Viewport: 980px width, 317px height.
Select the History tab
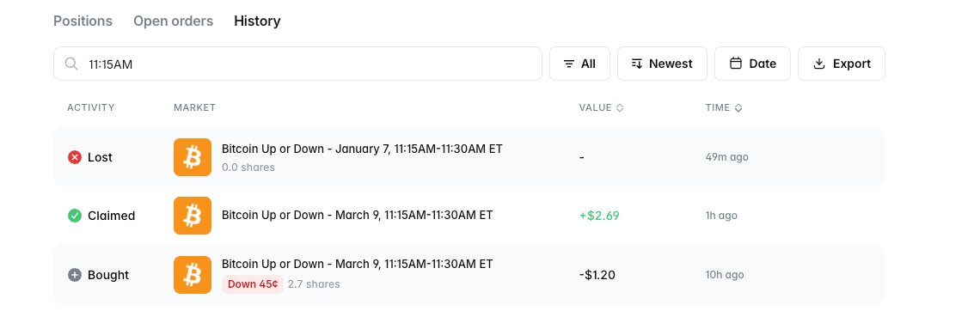(257, 21)
